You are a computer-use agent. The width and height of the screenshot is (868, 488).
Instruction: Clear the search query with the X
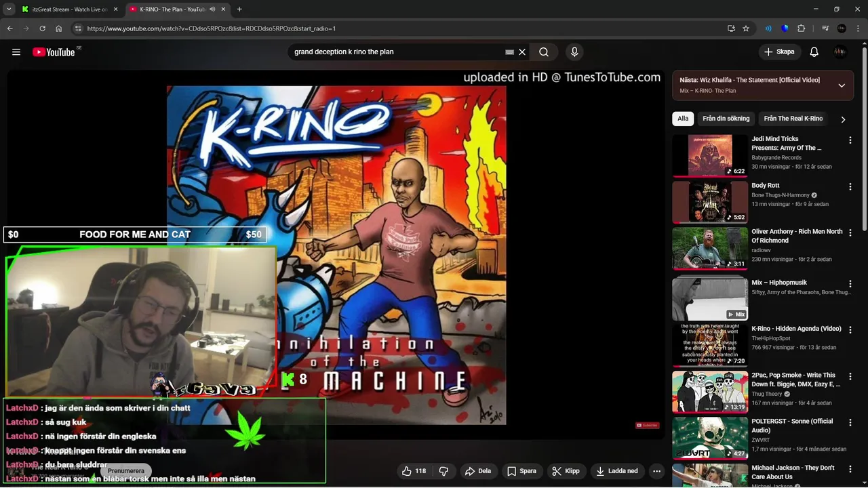pyautogui.click(x=522, y=52)
